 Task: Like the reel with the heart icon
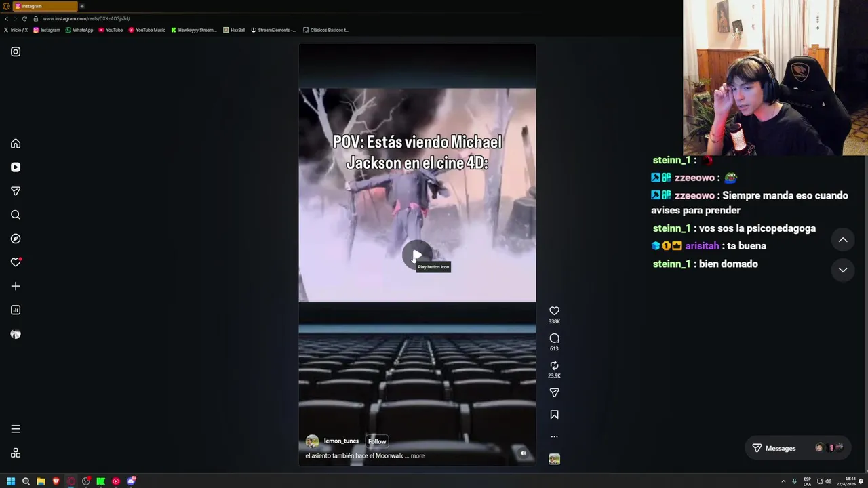point(554,310)
